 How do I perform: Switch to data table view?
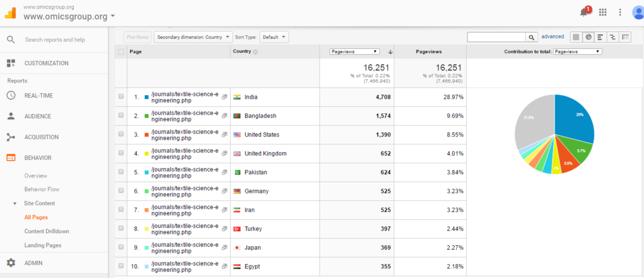click(x=576, y=37)
